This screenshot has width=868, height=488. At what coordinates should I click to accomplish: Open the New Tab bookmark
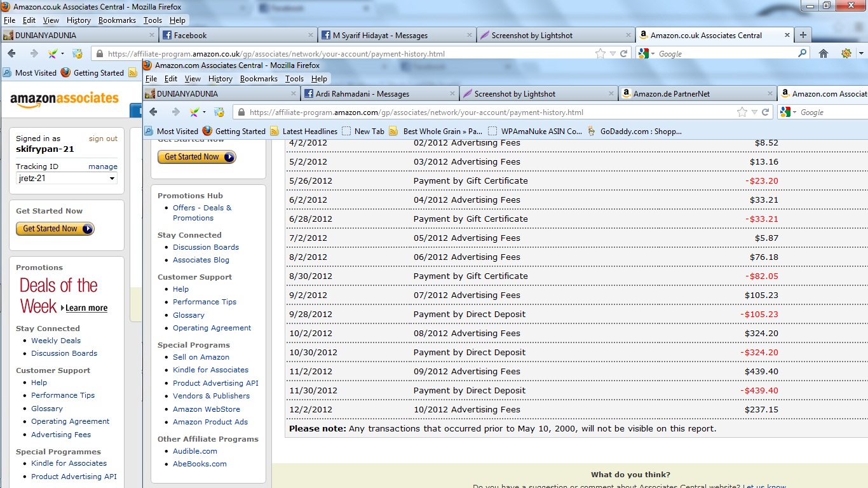pos(363,132)
